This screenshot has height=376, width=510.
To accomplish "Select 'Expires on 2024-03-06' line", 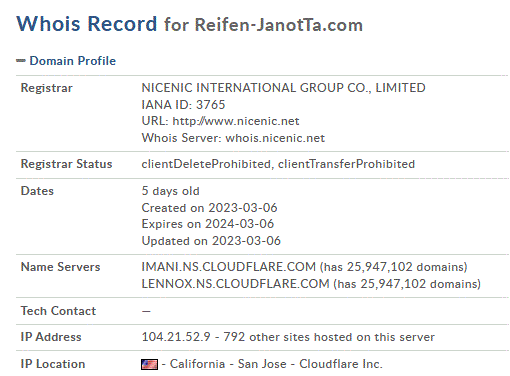I will pos(208,224).
